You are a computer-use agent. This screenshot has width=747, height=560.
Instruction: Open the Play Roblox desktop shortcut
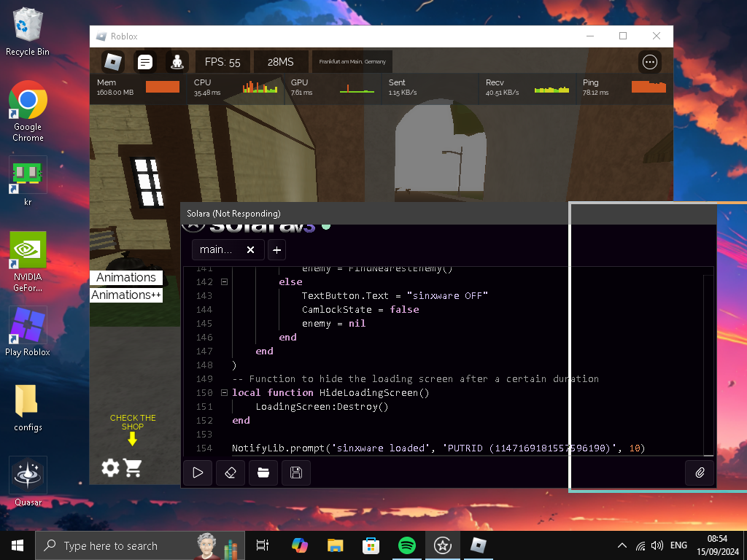pos(28,332)
